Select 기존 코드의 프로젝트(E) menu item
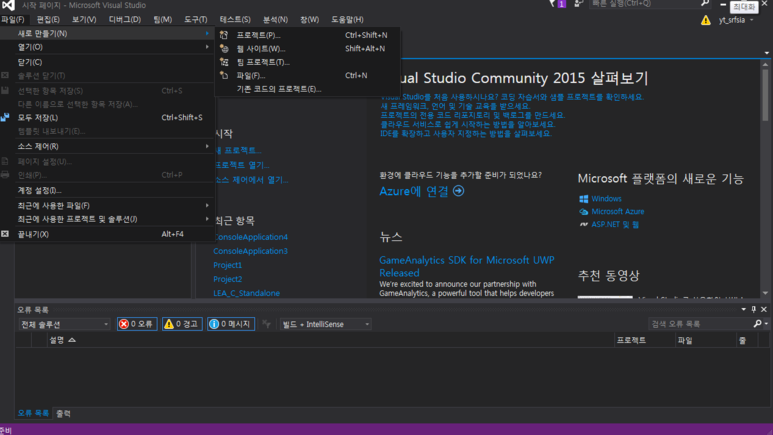 click(308, 89)
